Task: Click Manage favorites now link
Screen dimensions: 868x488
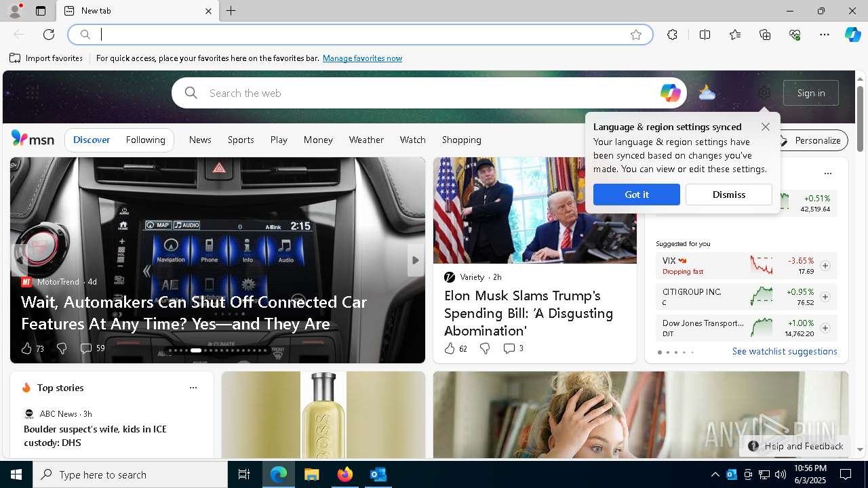Action: click(x=362, y=58)
